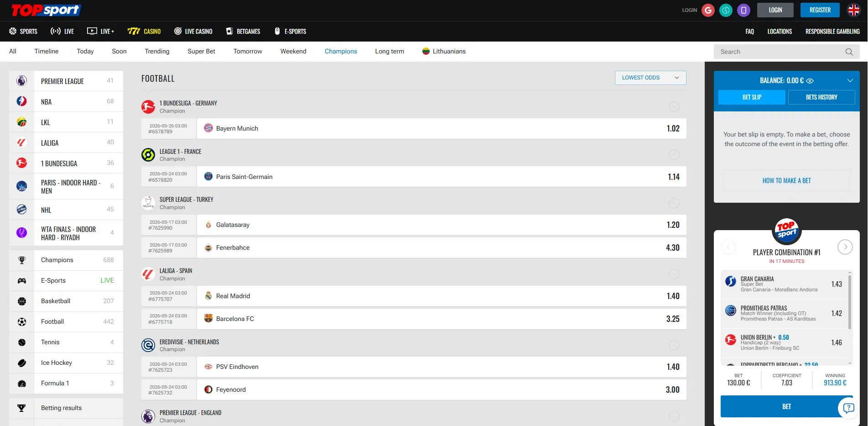This screenshot has width=868, height=426.
Task: Open the British flag language selector
Action: point(854,10)
